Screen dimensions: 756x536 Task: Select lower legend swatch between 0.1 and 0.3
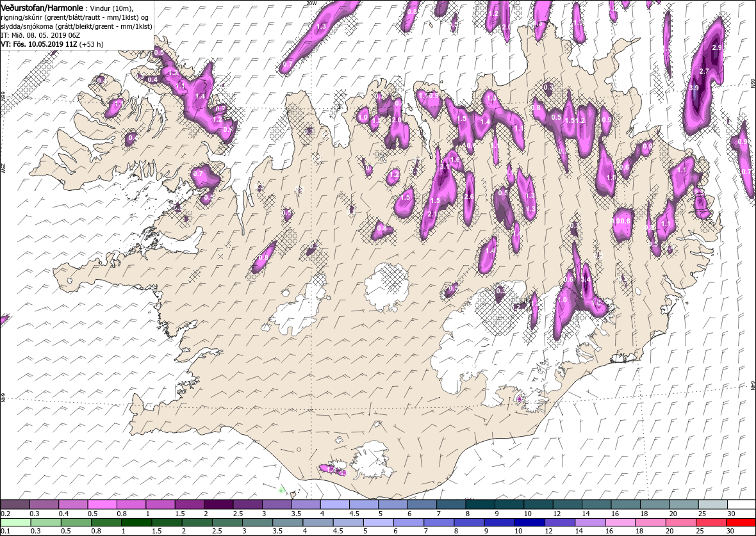(x=15, y=523)
